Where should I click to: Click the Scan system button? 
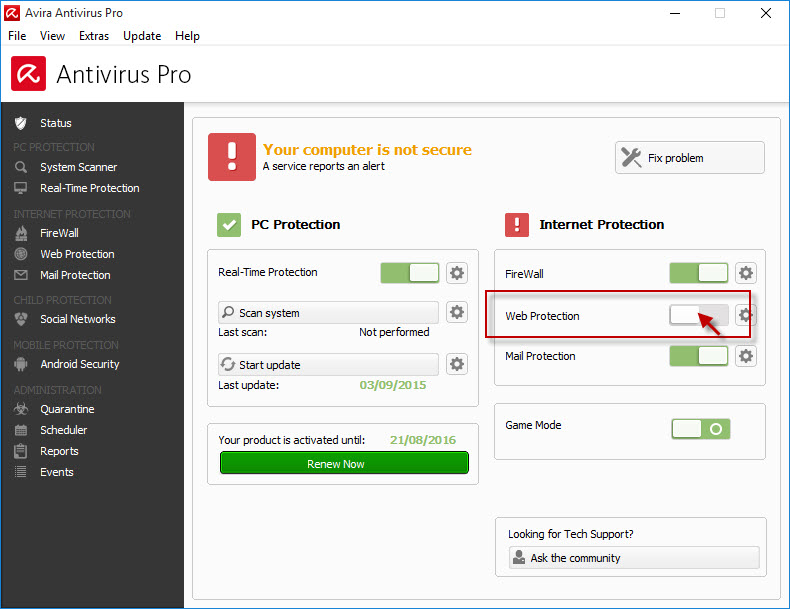point(328,312)
